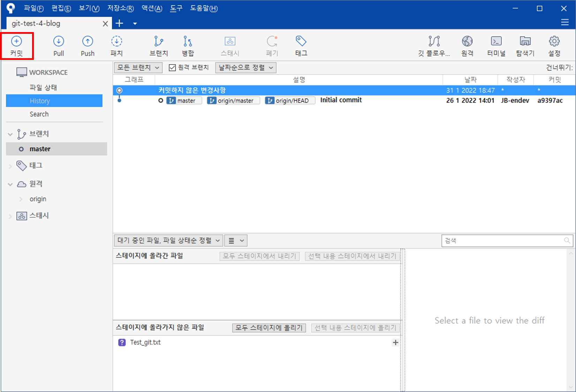This screenshot has width=576, height=392.
Task: Stage Test_git.txt with its plus icon
Action: 395,343
